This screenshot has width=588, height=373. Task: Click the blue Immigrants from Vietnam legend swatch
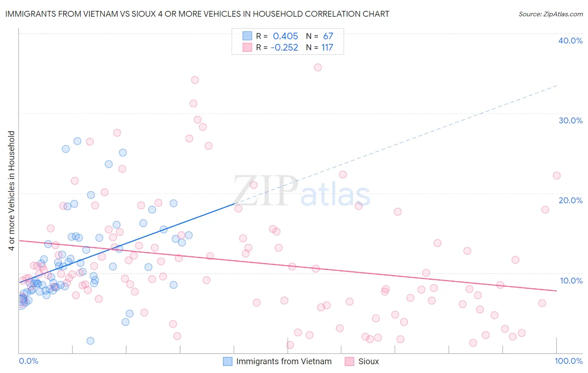click(x=228, y=362)
